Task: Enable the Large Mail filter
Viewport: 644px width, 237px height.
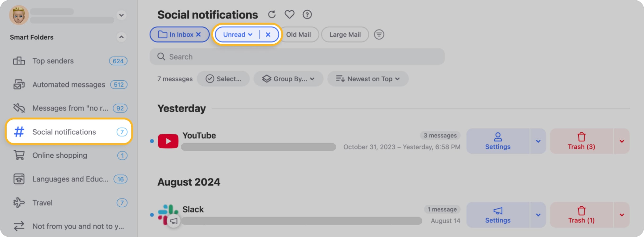Action: tap(345, 34)
